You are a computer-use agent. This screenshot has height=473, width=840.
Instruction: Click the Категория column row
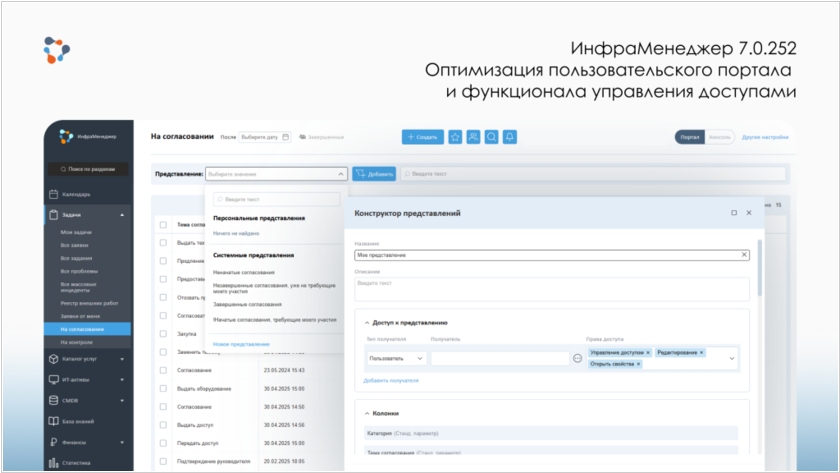[551, 433]
